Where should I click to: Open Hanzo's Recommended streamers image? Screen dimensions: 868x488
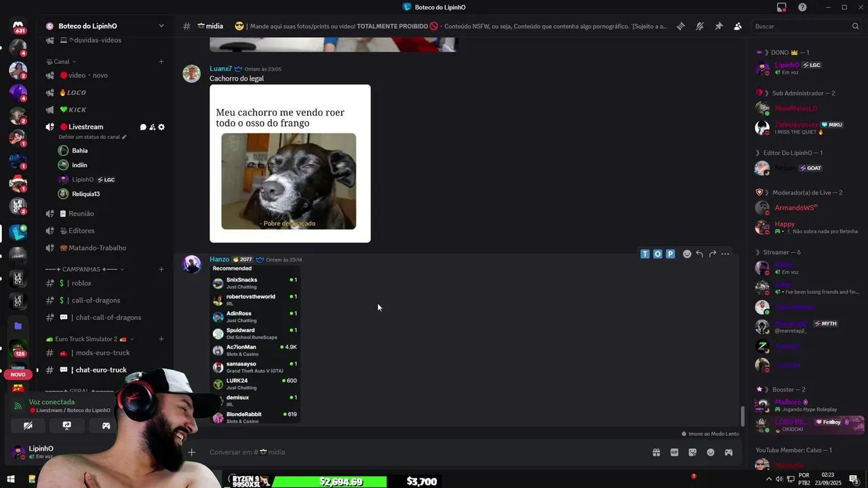[256, 344]
